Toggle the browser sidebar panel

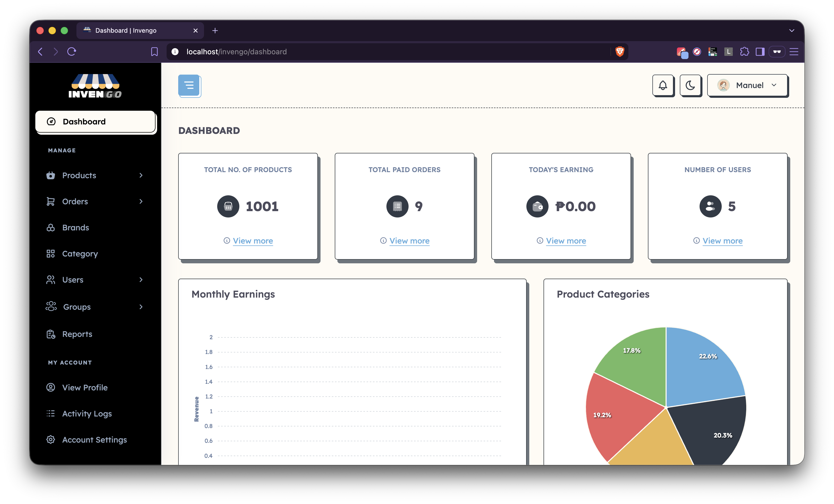tap(760, 51)
